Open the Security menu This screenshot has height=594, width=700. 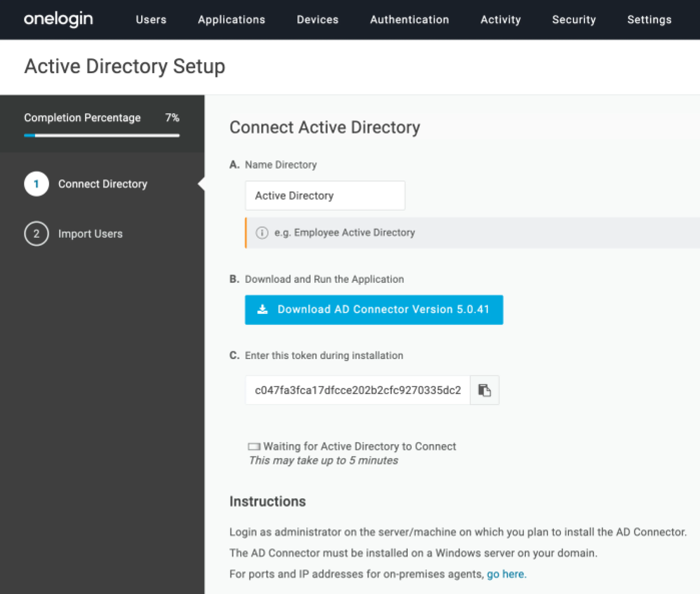tap(574, 19)
